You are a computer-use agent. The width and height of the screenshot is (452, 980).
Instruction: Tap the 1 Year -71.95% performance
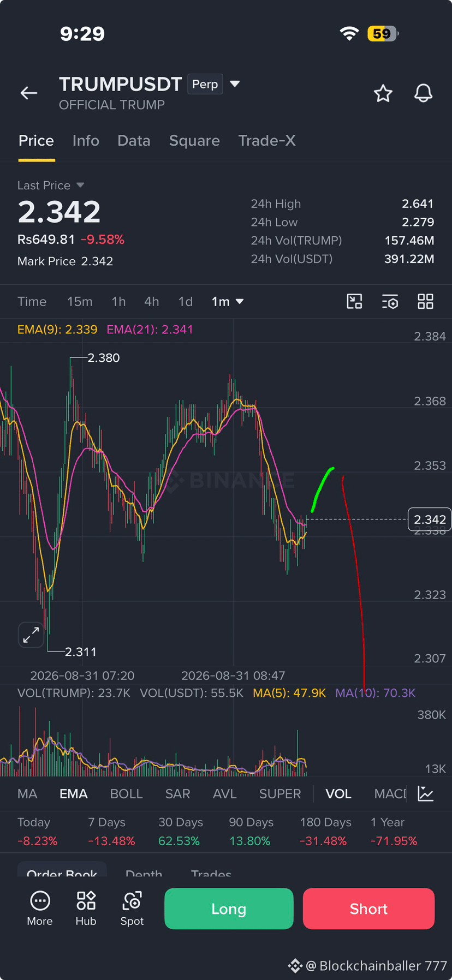[394, 832]
